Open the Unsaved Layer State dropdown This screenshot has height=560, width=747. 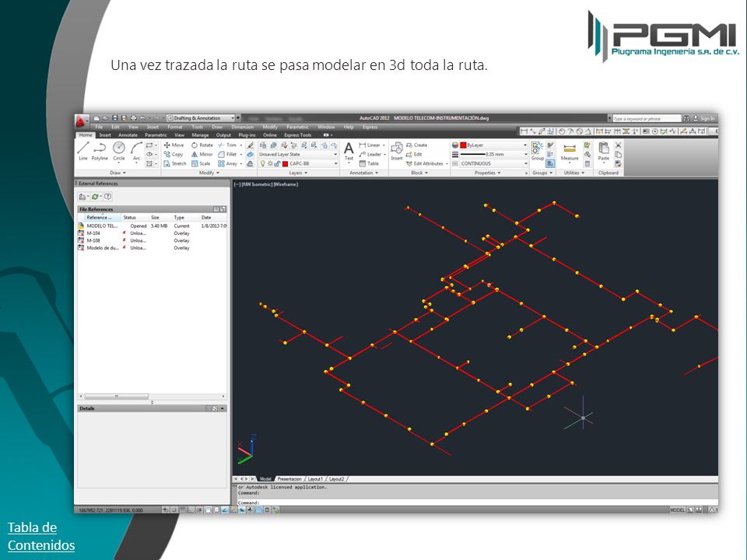tap(298, 154)
